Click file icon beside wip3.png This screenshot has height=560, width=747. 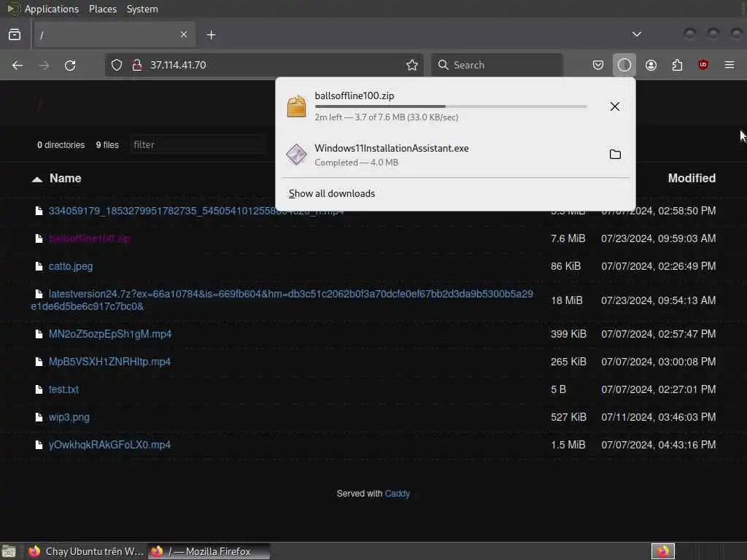(39, 417)
